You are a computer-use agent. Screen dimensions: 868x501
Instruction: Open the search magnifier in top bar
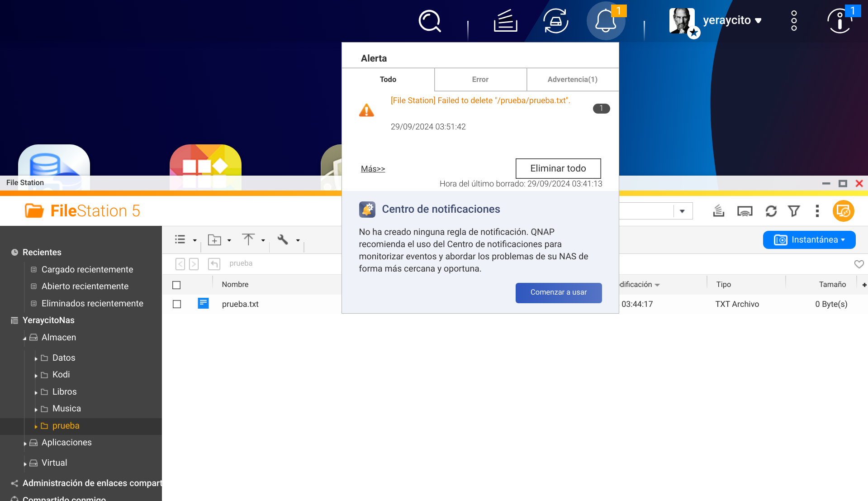pyautogui.click(x=429, y=21)
